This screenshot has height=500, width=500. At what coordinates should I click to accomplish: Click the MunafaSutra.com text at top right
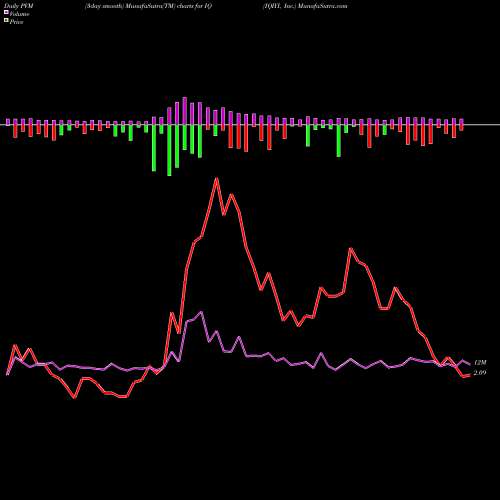[323, 6]
